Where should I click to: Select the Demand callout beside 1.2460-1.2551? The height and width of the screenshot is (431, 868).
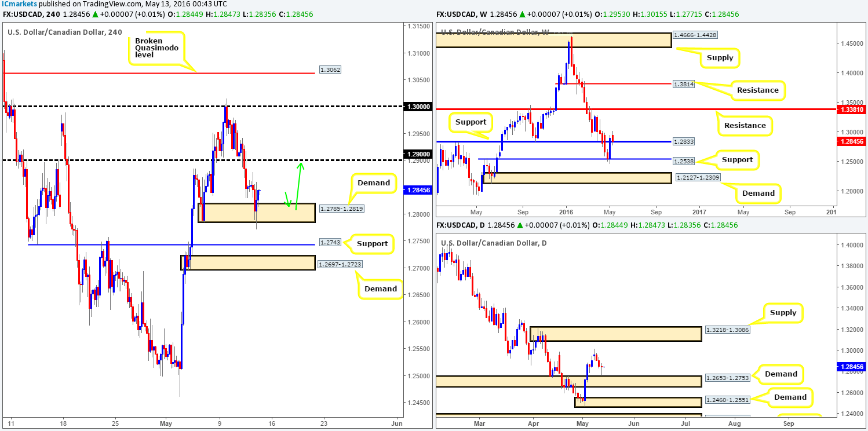point(790,397)
